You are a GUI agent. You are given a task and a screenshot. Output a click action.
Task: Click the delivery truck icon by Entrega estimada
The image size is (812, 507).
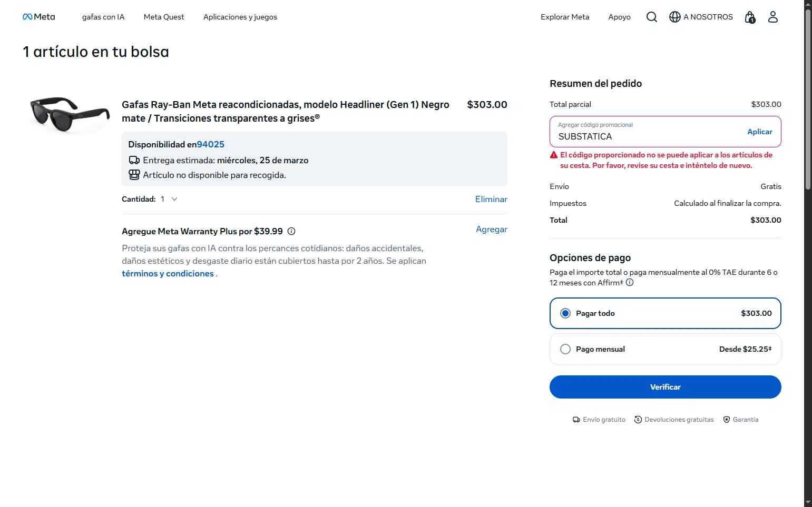[134, 160]
